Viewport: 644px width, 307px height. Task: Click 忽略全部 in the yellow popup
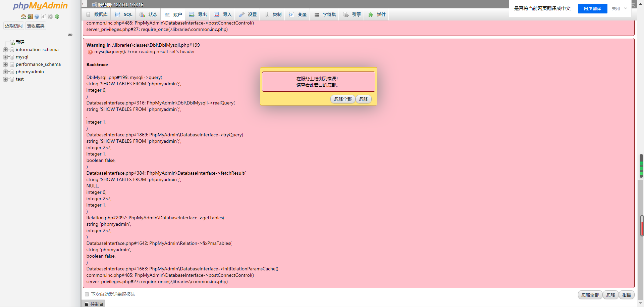343,99
